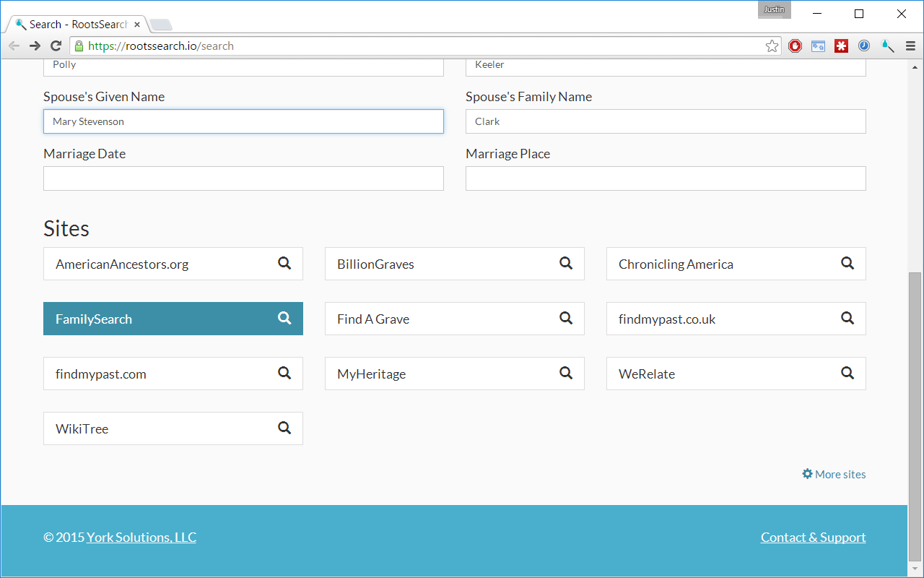Click the WikiTree magnifier icon

[x=284, y=428]
